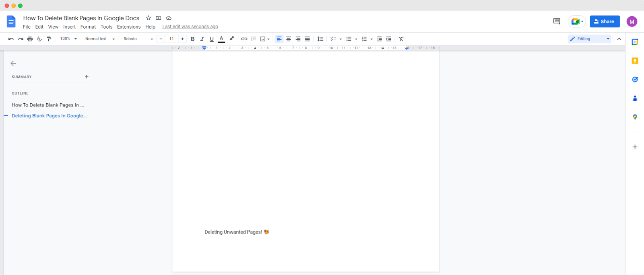Screen dimensions: 644x275
Task: Open Google Keep side panel icon
Action: pyautogui.click(x=635, y=61)
